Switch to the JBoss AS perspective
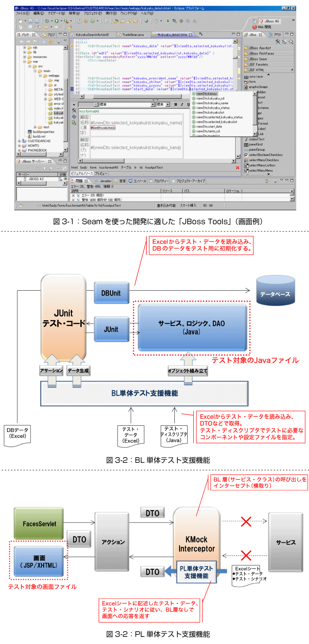The height and width of the screenshot is (644, 309). pyautogui.click(x=270, y=21)
